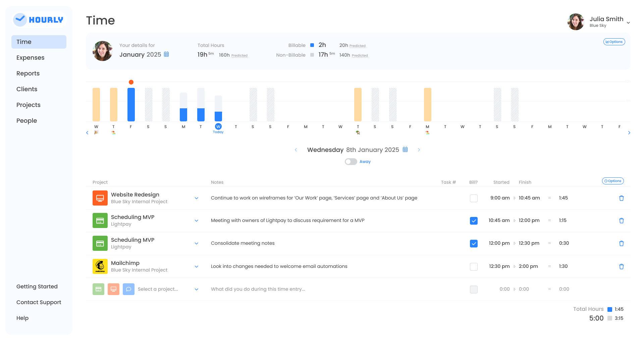
Task: Open the January 2025 calendar picker icon
Action: 166,54
